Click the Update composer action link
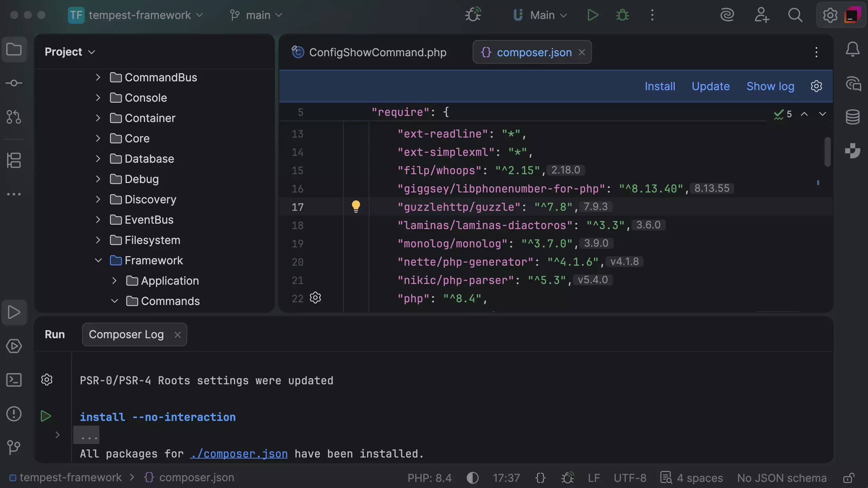868x488 pixels. click(x=710, y=86)
